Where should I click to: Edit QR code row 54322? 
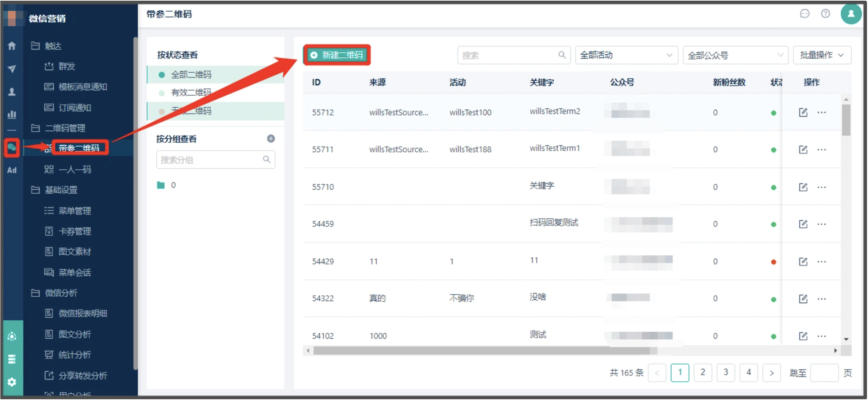tap(803, 299)
